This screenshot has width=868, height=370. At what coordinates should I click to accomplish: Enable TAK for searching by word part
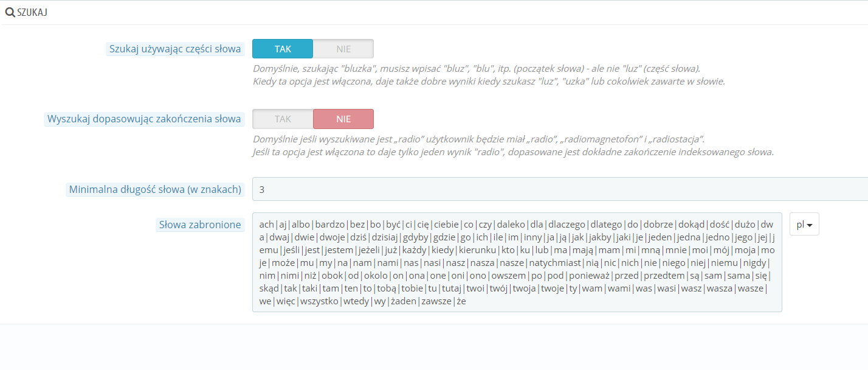click(283, 49)
